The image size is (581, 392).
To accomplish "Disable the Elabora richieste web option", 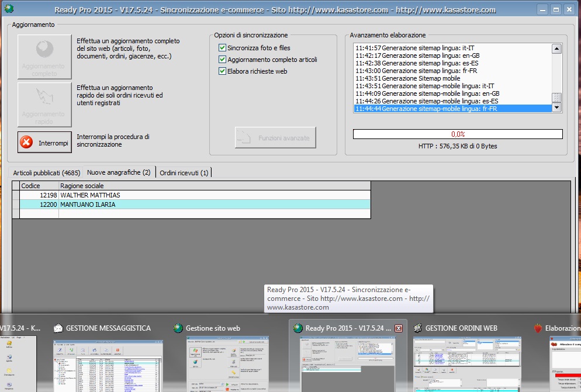I will [222, 71].
